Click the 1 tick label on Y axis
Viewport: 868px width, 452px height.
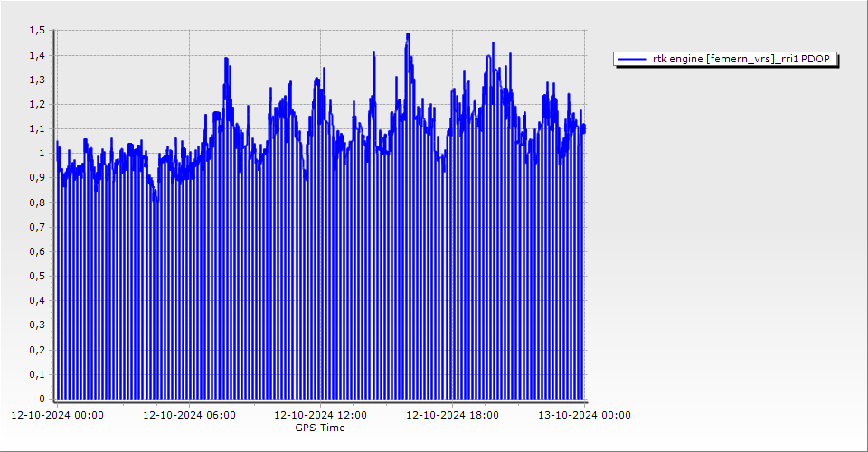(41, 154)
